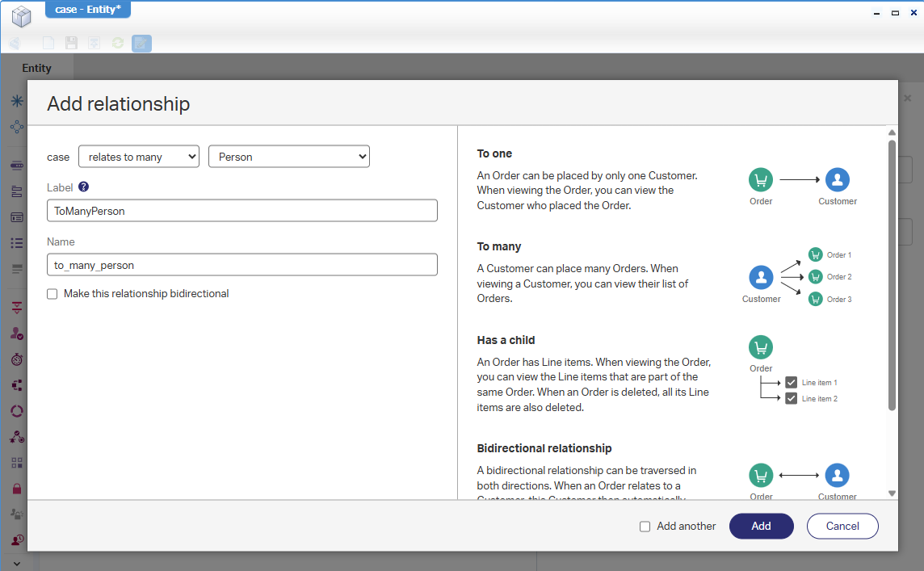Click into the Name field with to_many_person
The image size is (924, 571).
click(242, 265)
